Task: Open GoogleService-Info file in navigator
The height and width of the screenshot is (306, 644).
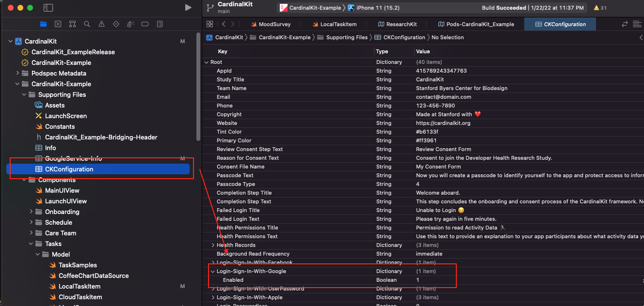Action: pyautogui.click(x=73, y=158)
